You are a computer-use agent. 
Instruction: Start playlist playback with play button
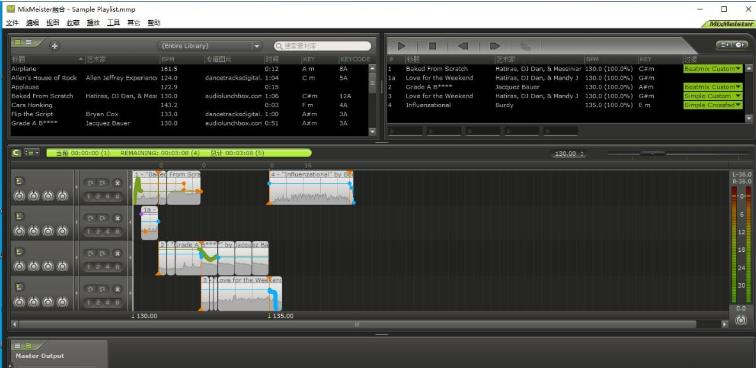coord(401,46)
